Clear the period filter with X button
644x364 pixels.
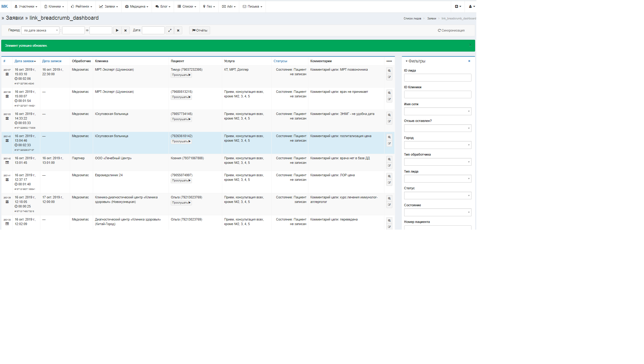[126, 30]
